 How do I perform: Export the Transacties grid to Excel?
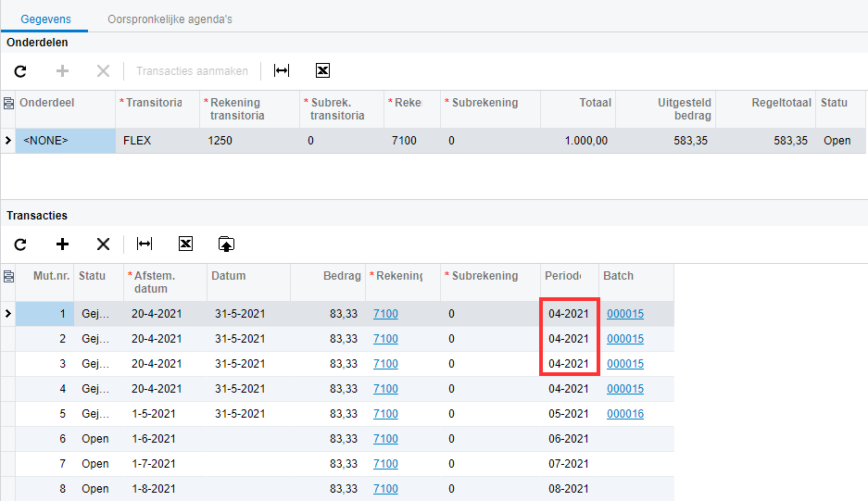tap(185, 244)
